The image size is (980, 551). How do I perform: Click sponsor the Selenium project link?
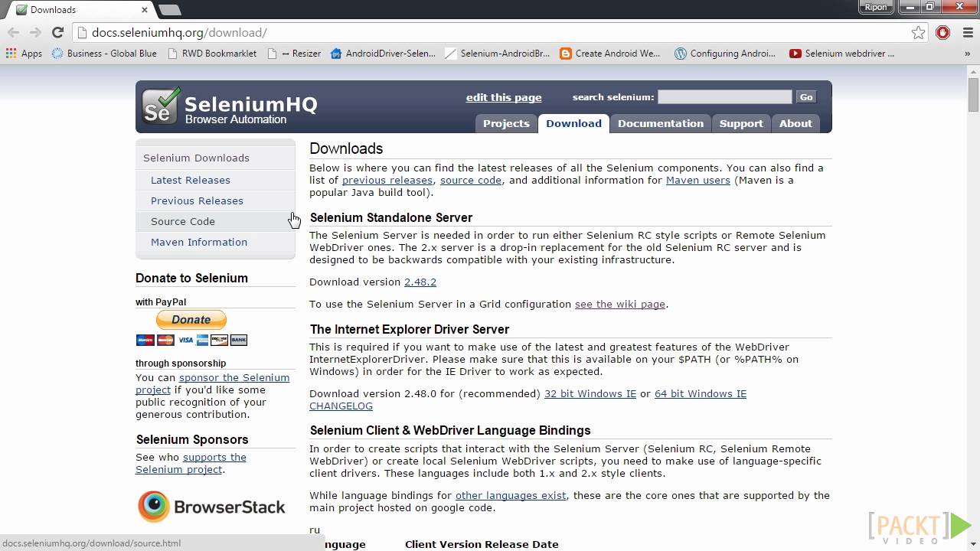213,383
